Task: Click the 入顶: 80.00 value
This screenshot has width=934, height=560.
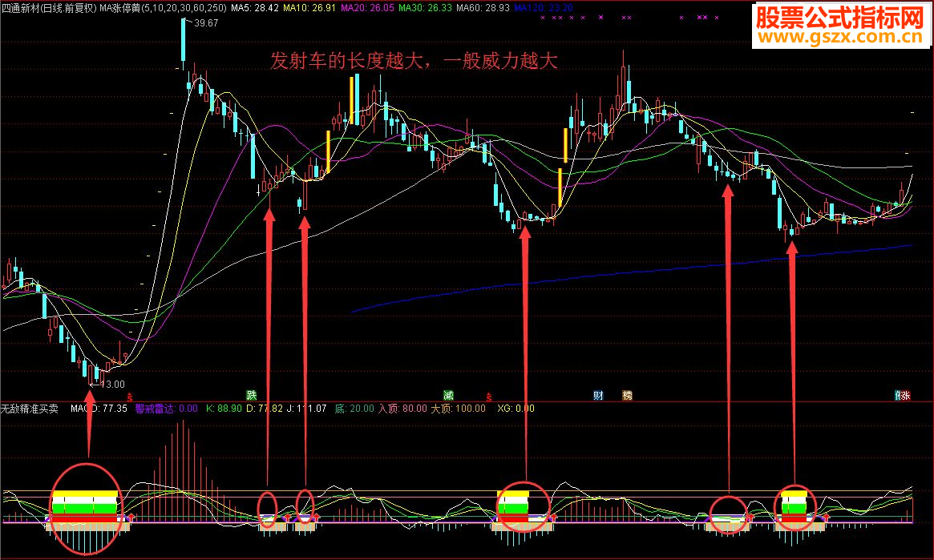Action: pos(402,409)
